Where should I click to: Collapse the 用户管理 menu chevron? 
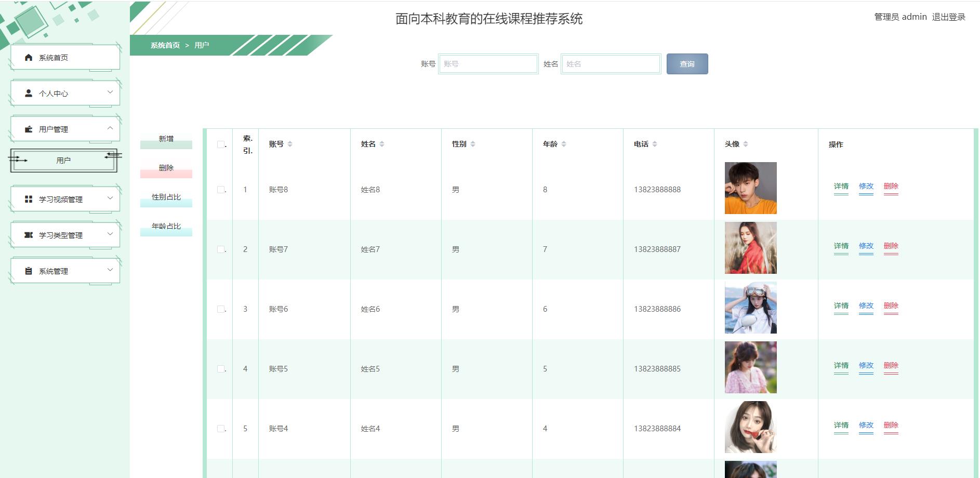coord(110,128)
